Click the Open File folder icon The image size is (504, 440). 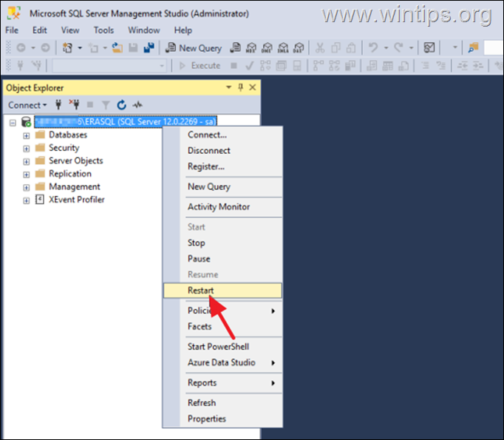click(x=118, y=48)
